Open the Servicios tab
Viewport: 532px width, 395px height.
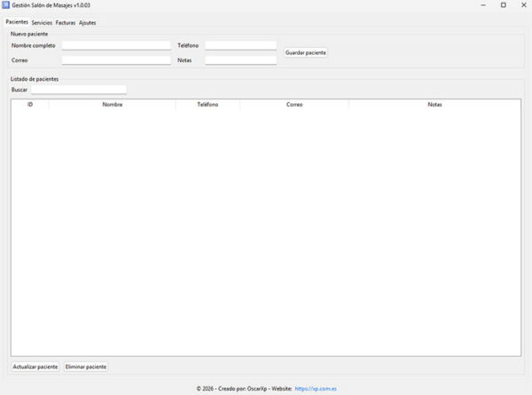(x=42, y=23)
